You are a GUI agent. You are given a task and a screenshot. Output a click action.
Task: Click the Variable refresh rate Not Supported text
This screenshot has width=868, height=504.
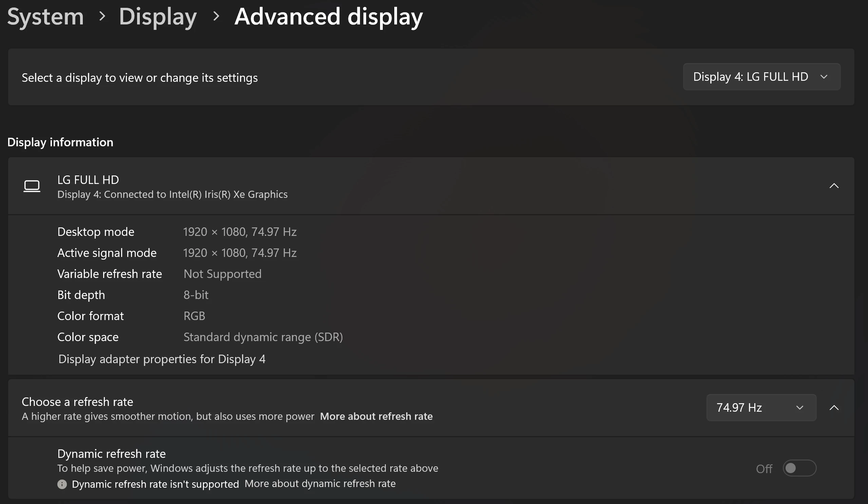223,274
